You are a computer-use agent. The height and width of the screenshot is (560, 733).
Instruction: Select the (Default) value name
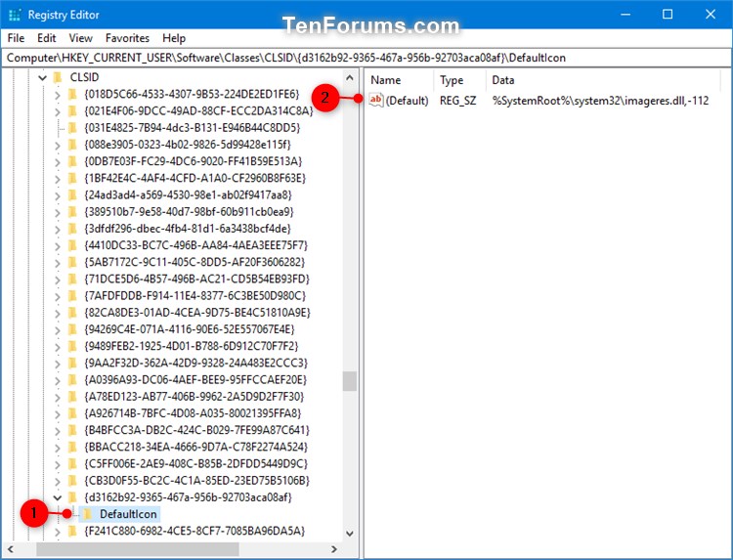pyautogui.click(x=407, y=101)
